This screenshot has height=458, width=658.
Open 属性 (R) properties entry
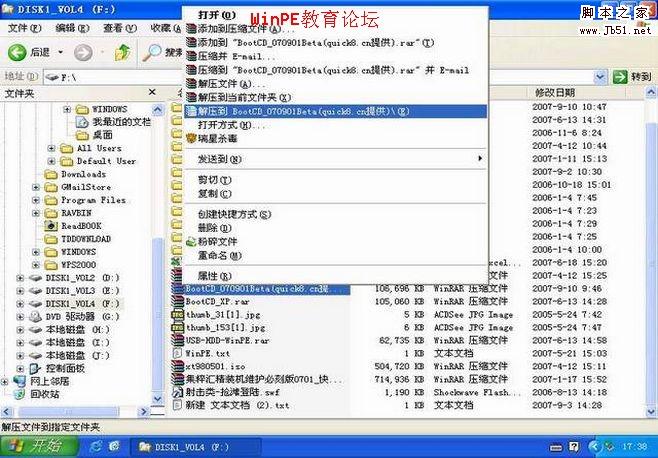click(x=336, y=276)
